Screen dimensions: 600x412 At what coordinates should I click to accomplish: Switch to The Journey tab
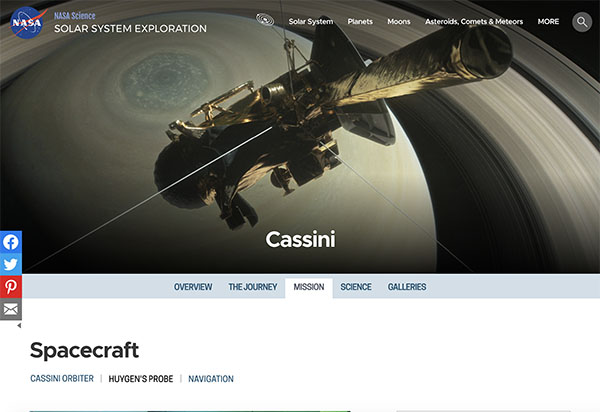pyautogui.click(x=249, y=287)
